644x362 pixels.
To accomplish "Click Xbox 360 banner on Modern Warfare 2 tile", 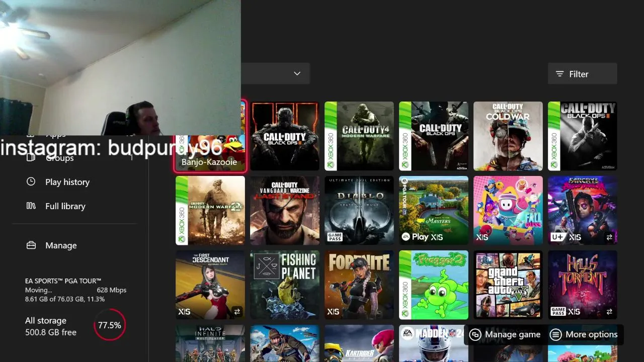I will click(182, 210).
